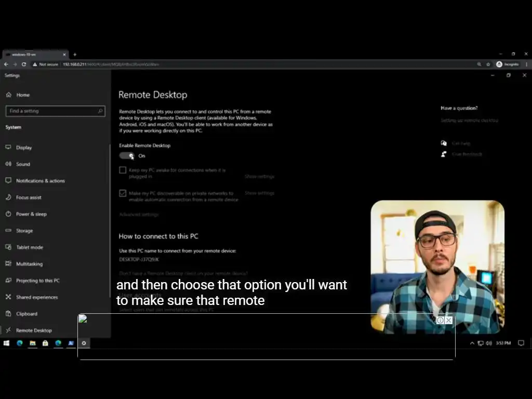Click the search magnifier in Find a setting
The height and width of the screenshot is (399, 532).
tap(100, 111)
